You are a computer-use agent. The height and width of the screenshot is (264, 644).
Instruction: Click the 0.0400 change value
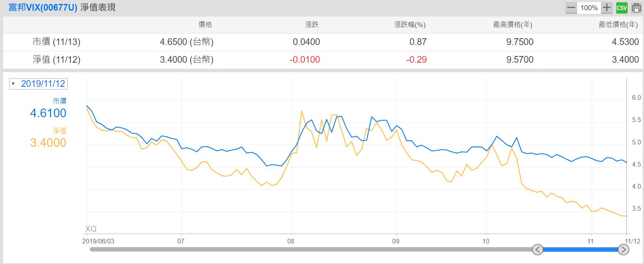306,42
